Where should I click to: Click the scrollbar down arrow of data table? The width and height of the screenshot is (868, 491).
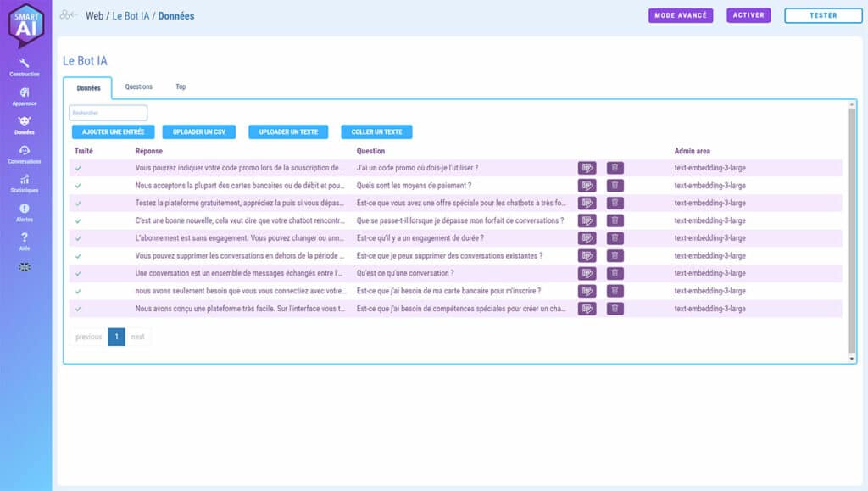click(x=852, y=359)
